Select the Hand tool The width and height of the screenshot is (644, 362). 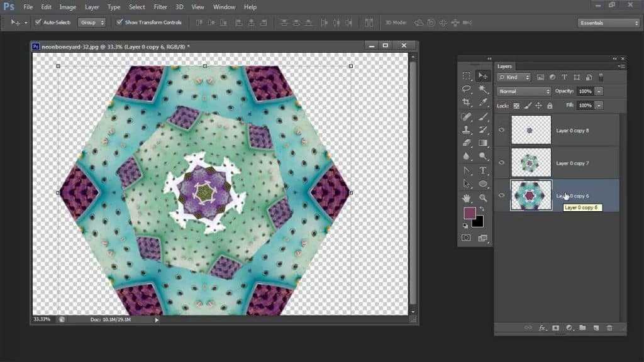point(466,198)
